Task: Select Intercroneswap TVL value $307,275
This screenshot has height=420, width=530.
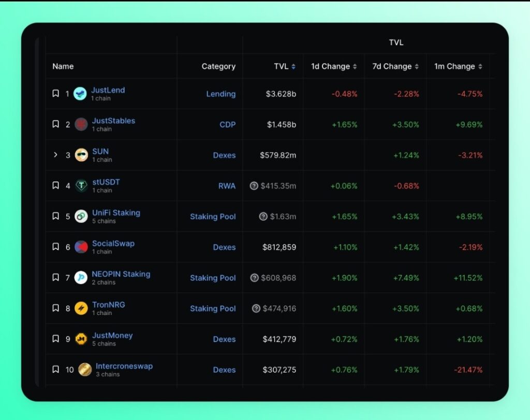Action: (x=279, y=370)
